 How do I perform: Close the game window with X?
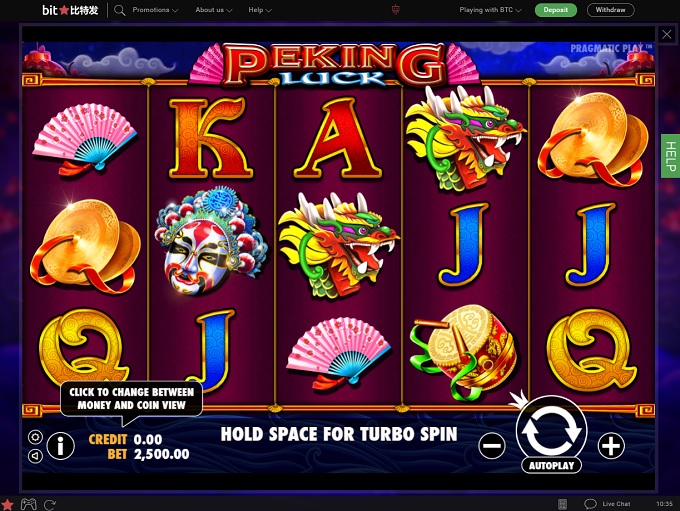point(667,35)
